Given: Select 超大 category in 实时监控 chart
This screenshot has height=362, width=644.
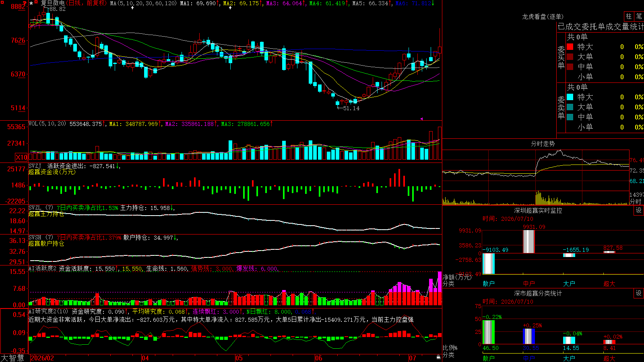Looking at the screenshot, I should click(x=609, y=284).
